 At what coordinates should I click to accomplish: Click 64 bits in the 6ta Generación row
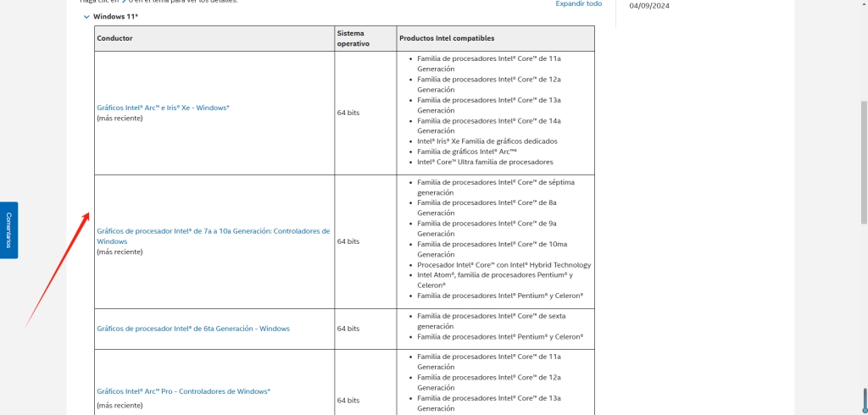(348, 329)
